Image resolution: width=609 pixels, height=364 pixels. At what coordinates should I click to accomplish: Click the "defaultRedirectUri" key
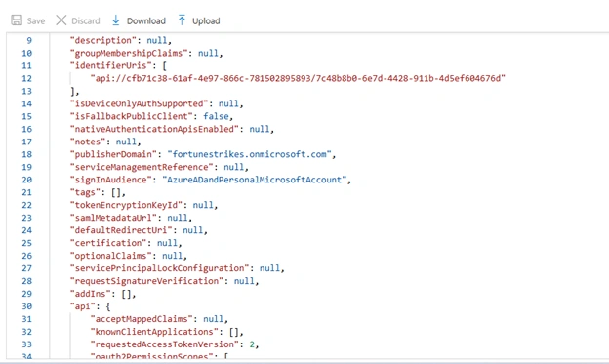coord(121,230)
